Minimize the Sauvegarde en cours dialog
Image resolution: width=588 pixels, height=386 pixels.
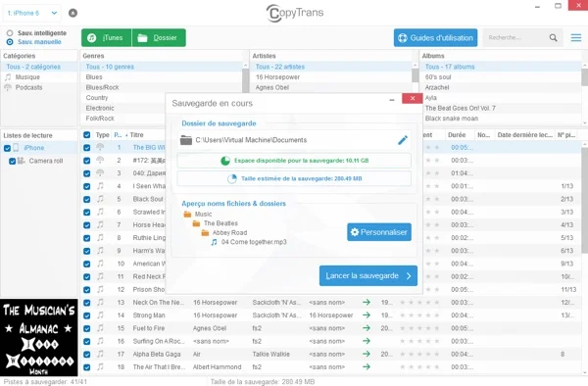[x=392, y=100]
